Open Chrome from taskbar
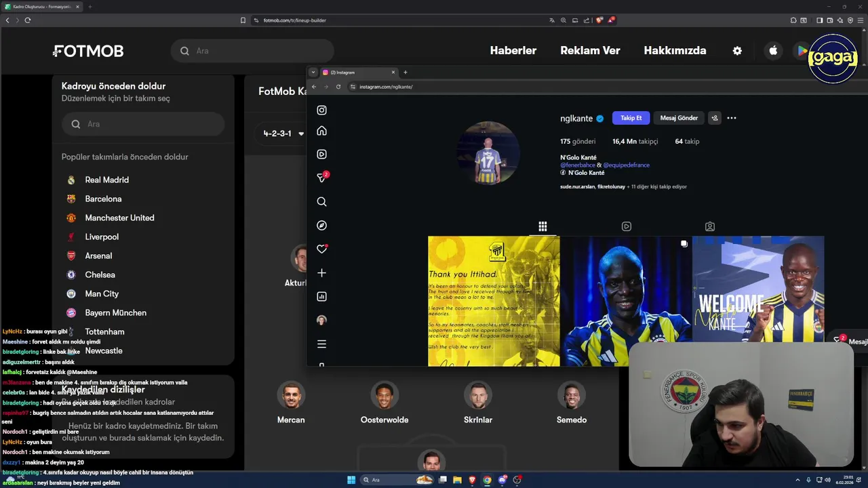The width and height of the screenshot is (868, 488). pyautogui.click(x=487, y=480)
